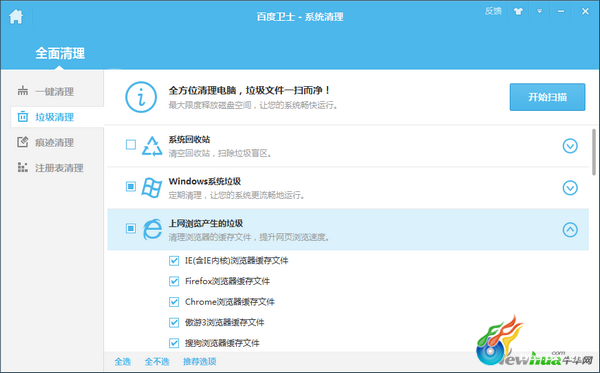This screenshot has height=373, width=600.
Task: Click the round info icon
Action: 141,97
